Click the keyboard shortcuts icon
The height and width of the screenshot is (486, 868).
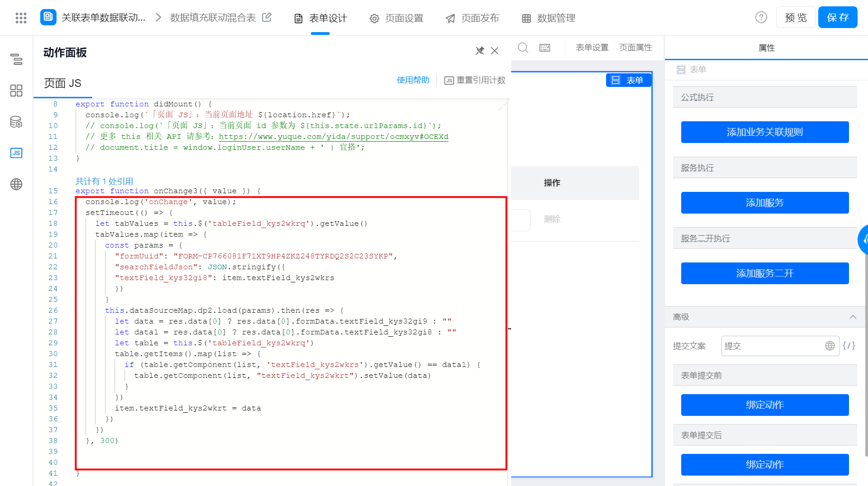click(545, 48)
